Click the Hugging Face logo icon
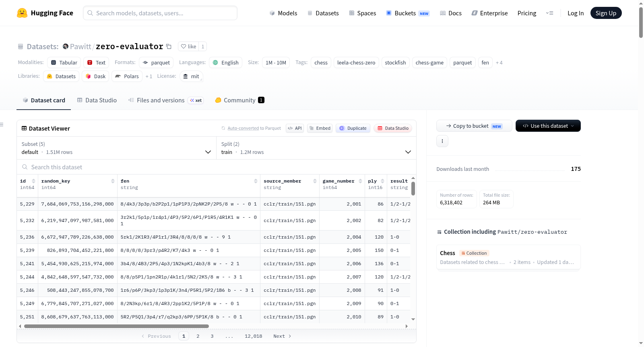This screenshot has width=644, height=347. point(22,13)
